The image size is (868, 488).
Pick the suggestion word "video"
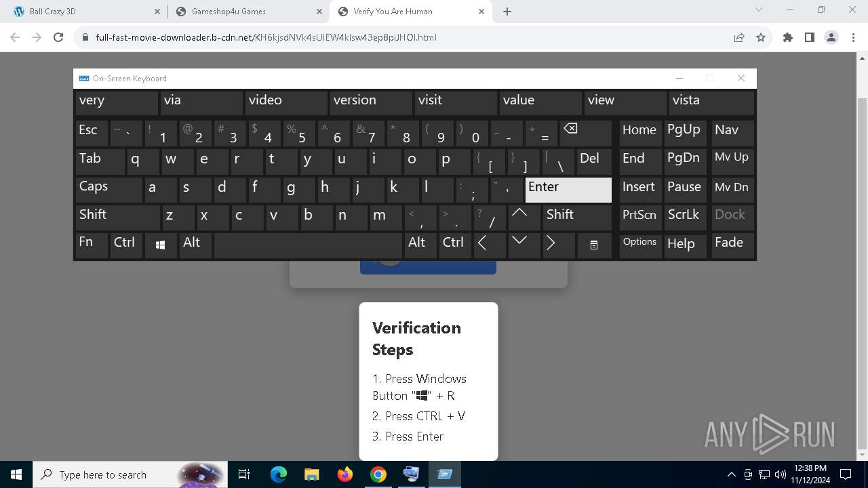(286, 103)
